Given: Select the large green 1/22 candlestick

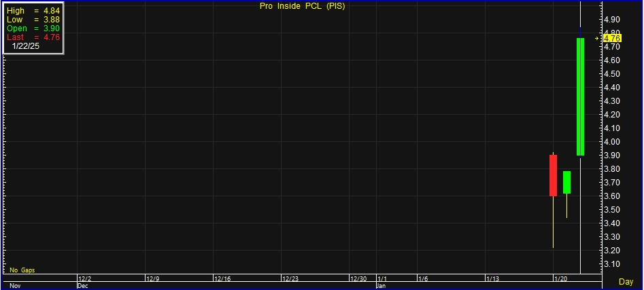Looking at the screenshot, I should tap(580, 96).
